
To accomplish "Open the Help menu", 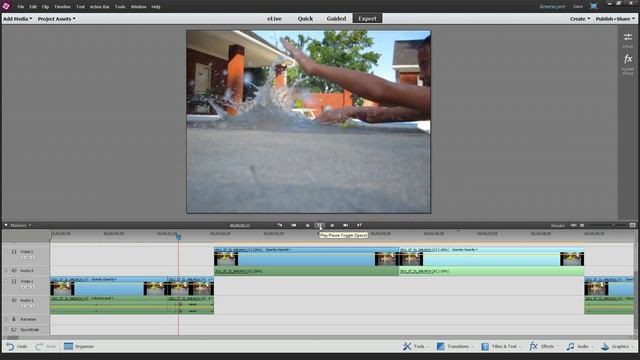I will coord(156,7).
